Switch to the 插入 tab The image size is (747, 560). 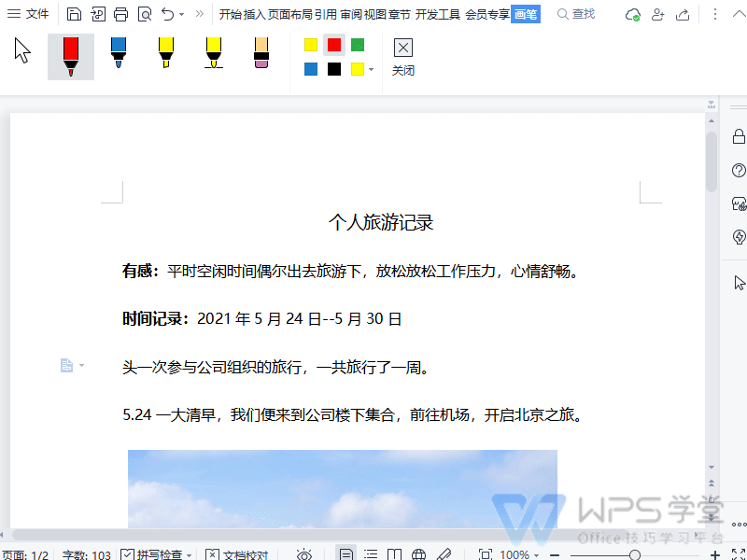click(x=254, y=14)
